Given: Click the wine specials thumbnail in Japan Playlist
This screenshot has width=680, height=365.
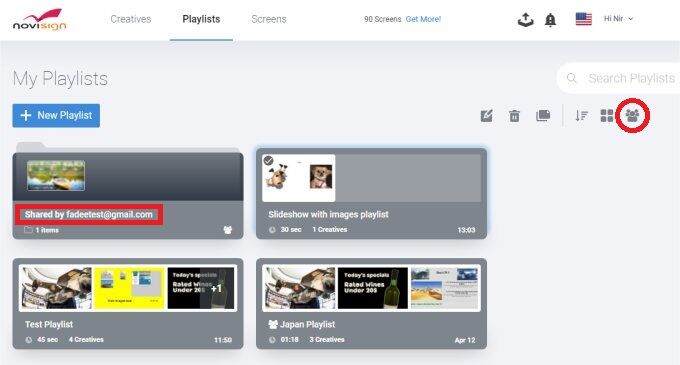Looking at the screenshot, I should pos(373,288).
